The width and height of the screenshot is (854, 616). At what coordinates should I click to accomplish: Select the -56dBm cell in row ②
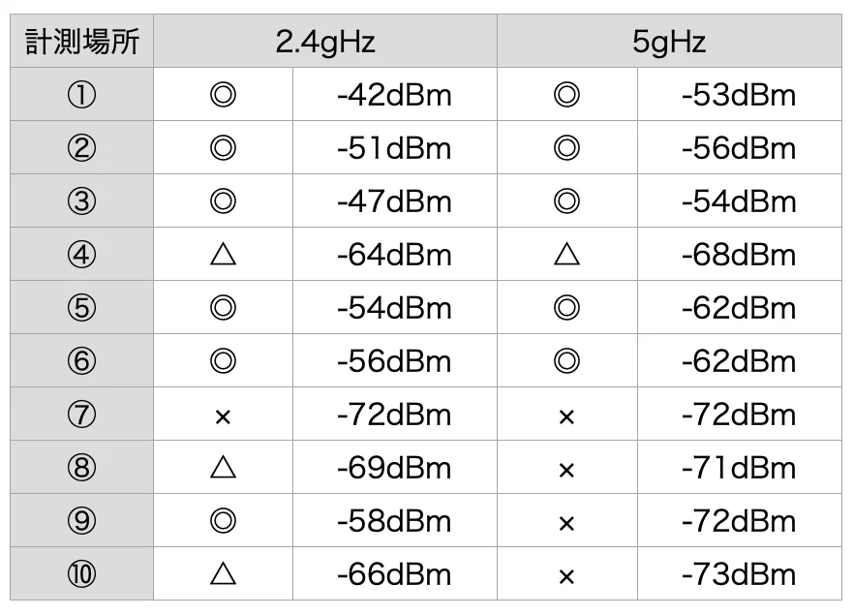tap(738, 148)
